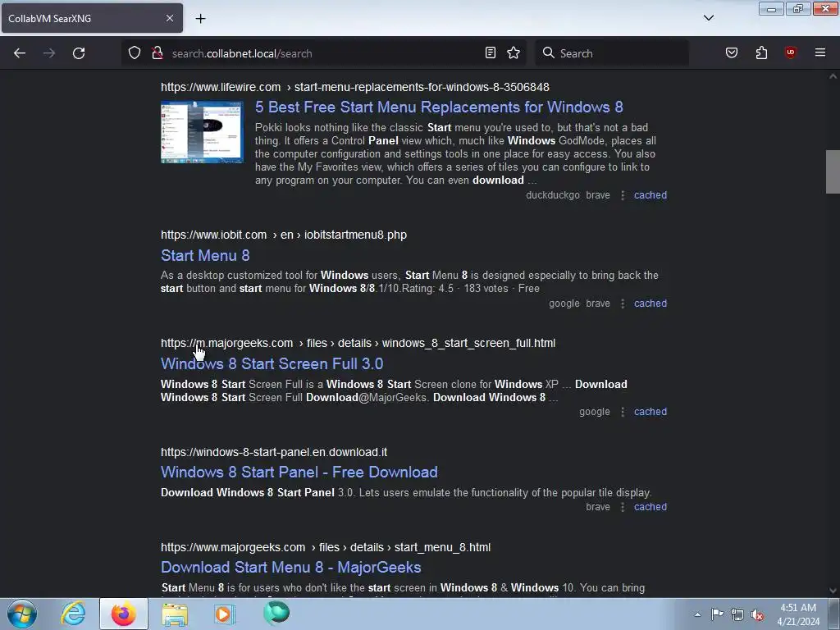
Task: Click duckduckgo engine label on lifewire result
Action: pos(553,195)
